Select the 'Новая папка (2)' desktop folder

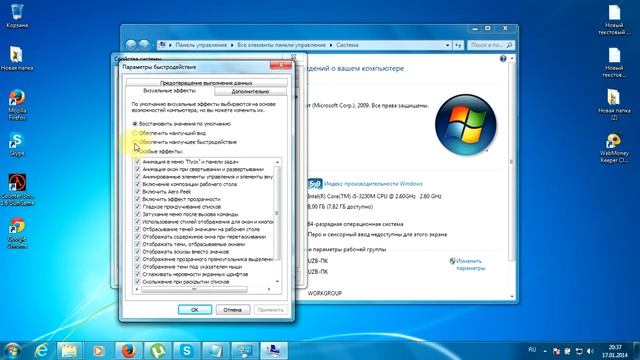tap(614, 104)
